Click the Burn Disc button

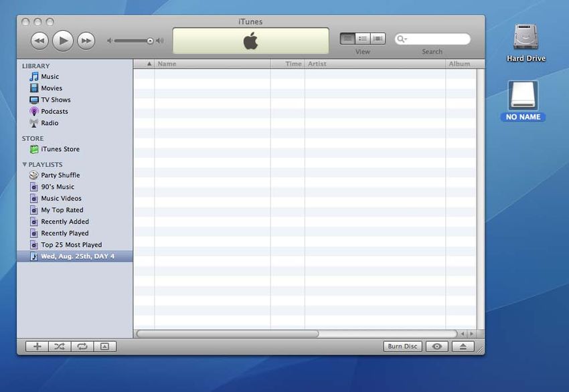pyautogui.click(x=402, y=347)
